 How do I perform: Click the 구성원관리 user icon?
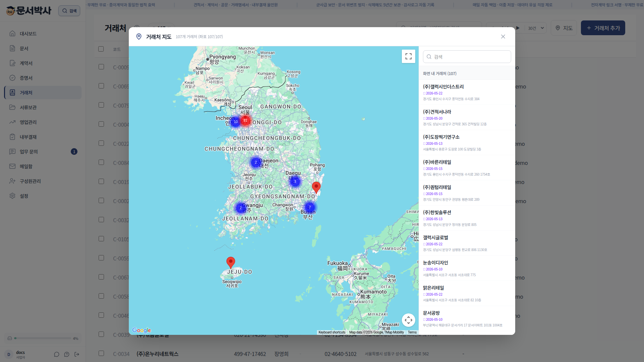tap(12, 181)
